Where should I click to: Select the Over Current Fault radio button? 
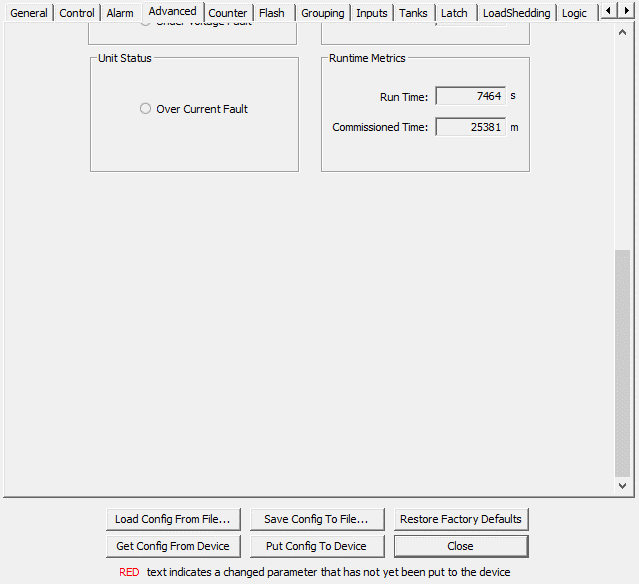[x=146, y=109]
